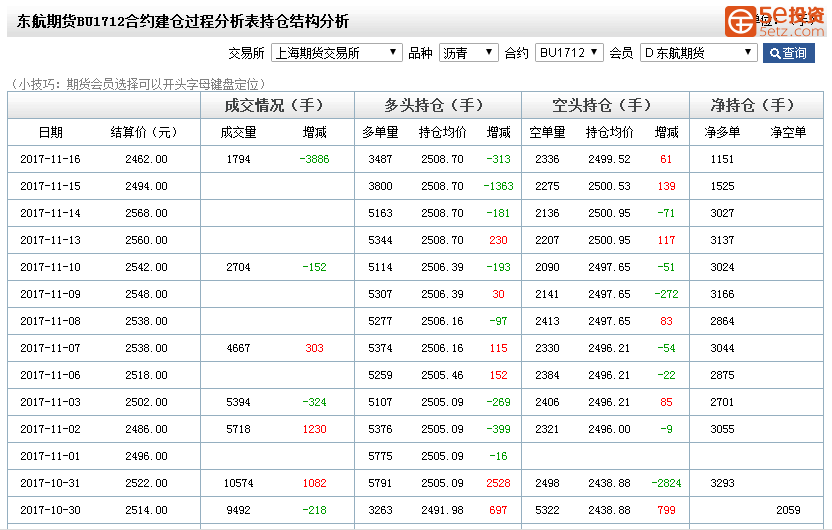Click volume change 303
Viewport: 832px width, 530px height.
point(314,349)
